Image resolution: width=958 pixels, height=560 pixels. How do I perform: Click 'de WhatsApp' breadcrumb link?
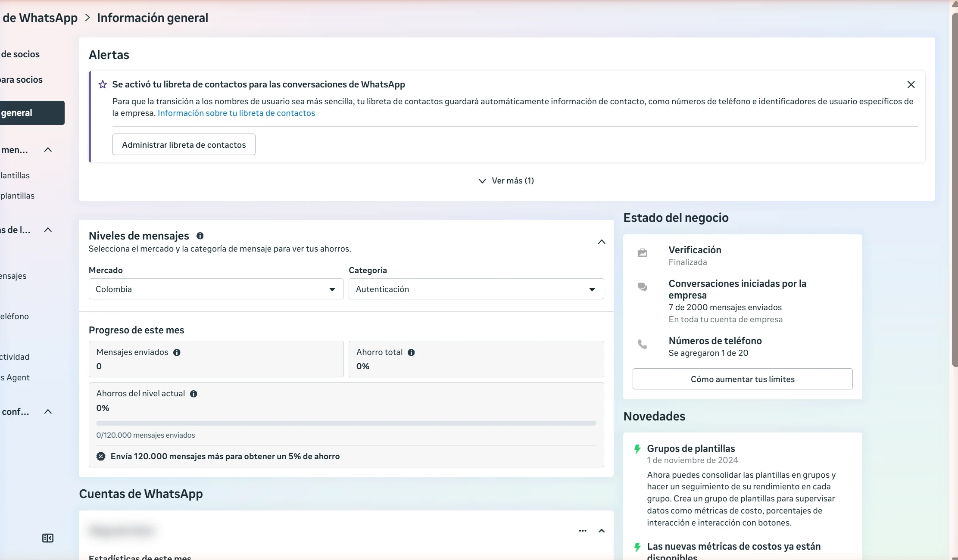(x=40, y=18)
